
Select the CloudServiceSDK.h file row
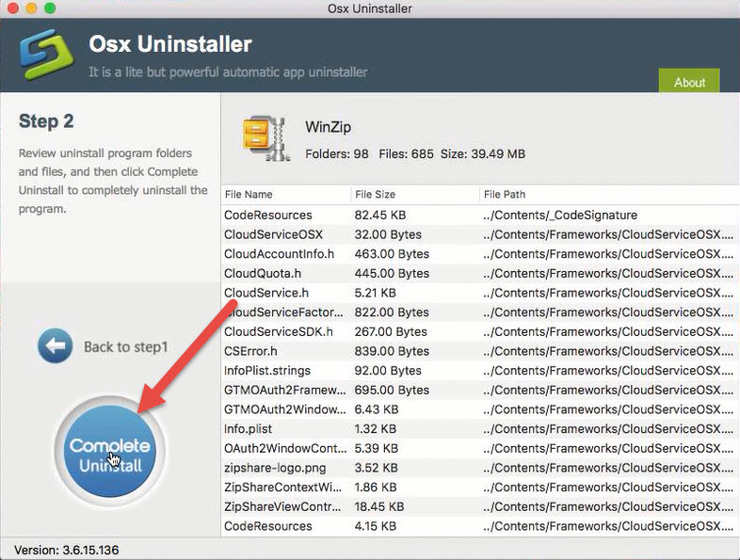coord(480,331)
